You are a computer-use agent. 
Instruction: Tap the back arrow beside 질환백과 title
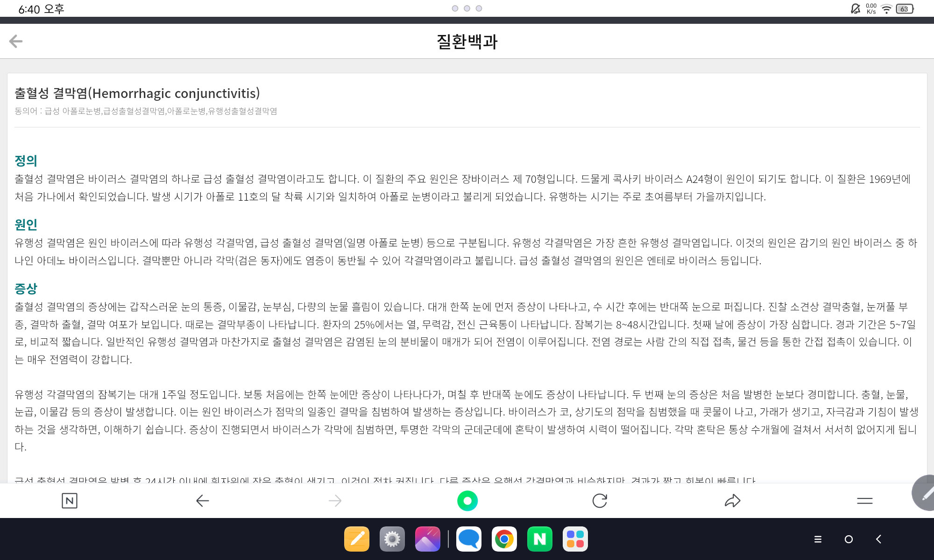[x=16, y=41]
